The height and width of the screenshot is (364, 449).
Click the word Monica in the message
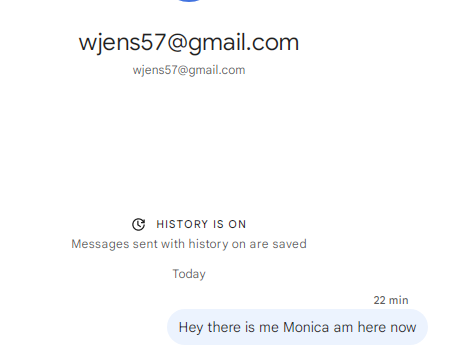pyautogui.click(x=306, y=327)
